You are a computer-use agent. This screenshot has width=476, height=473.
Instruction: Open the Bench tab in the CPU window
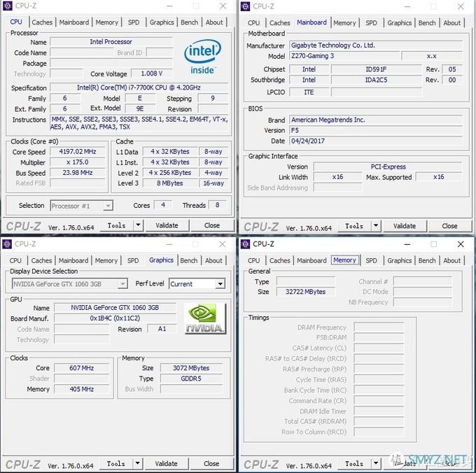[x=190, y=22]
